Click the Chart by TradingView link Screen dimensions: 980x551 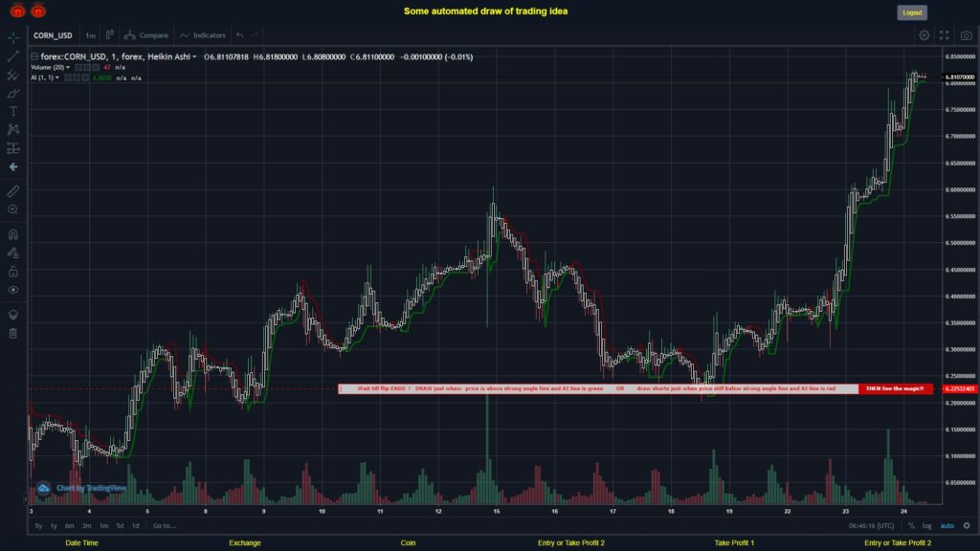(91, 488)
